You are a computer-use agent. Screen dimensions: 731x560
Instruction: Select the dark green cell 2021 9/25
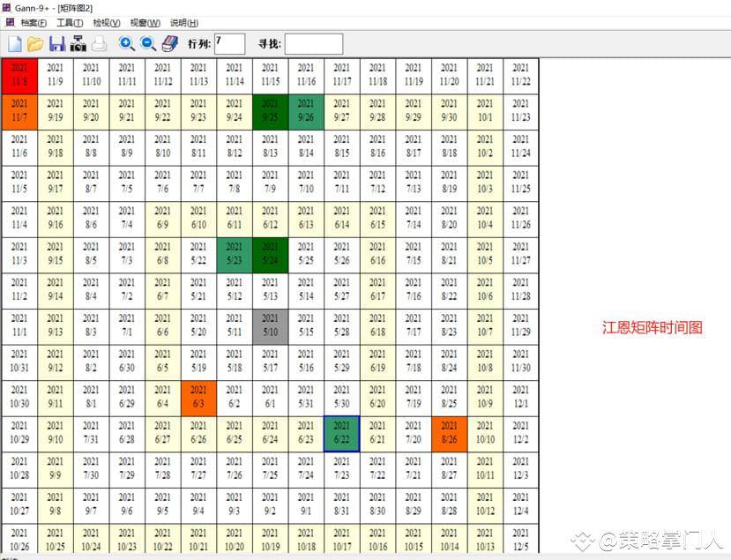point(271,112)
